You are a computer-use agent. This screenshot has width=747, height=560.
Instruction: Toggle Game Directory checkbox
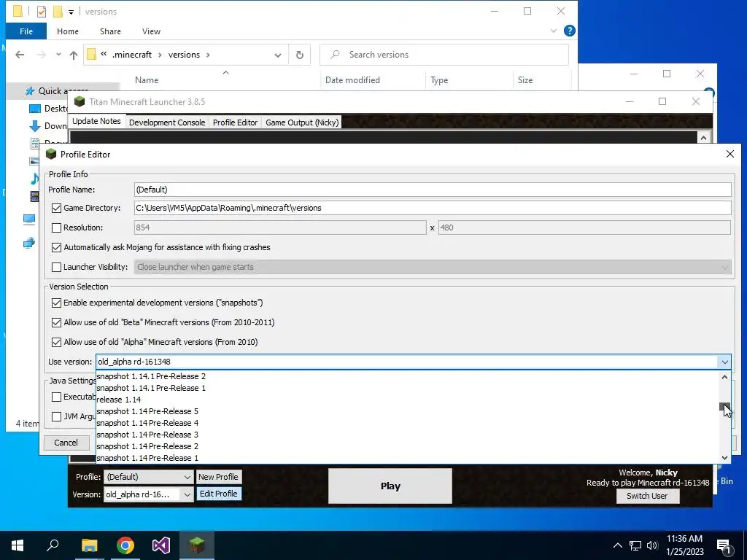56,208
